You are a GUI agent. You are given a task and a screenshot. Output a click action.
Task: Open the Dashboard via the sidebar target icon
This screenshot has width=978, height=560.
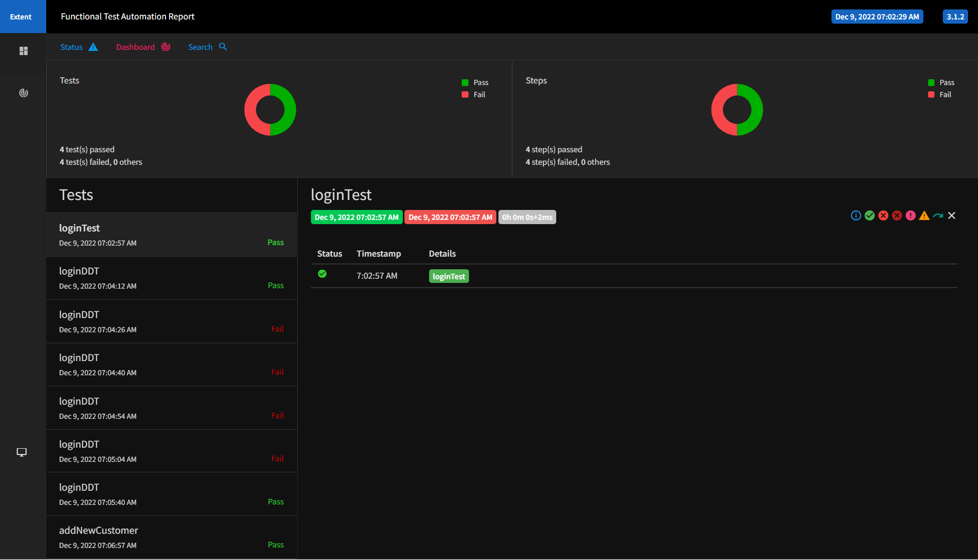click(23, 93)
